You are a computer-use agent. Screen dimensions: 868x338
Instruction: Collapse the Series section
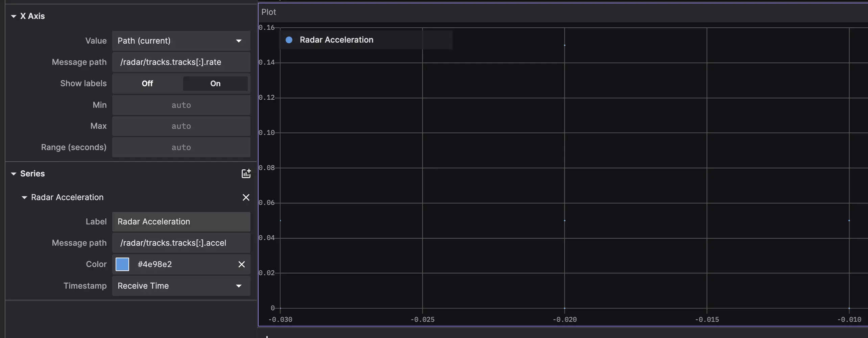[x=14, y=174]
